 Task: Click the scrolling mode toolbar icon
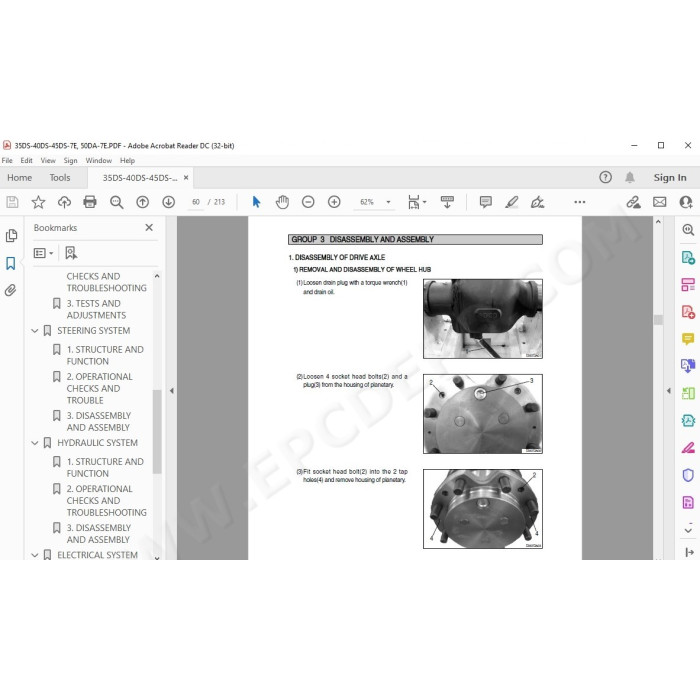coord(447,202)
